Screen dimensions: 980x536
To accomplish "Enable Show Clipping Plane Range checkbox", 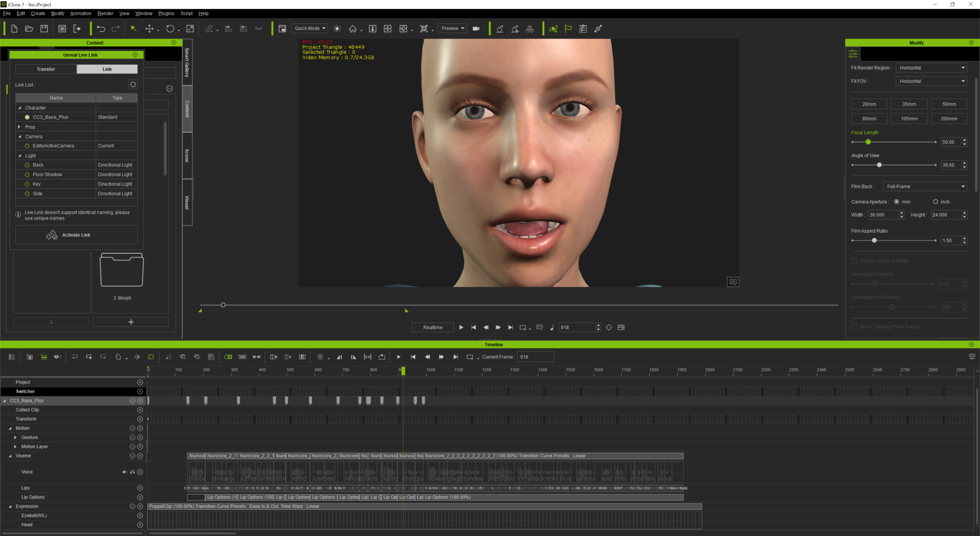I will [854, 327].
